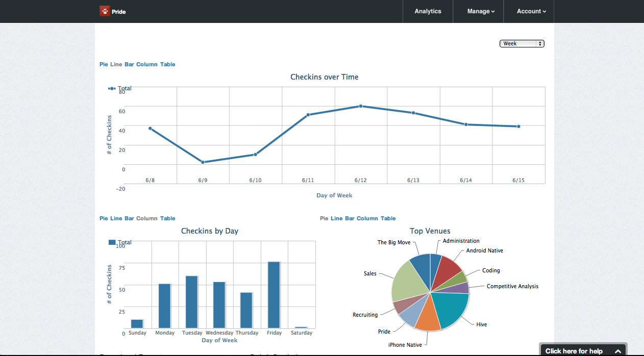Click the 6/9 data point on the line

point(203,162)
